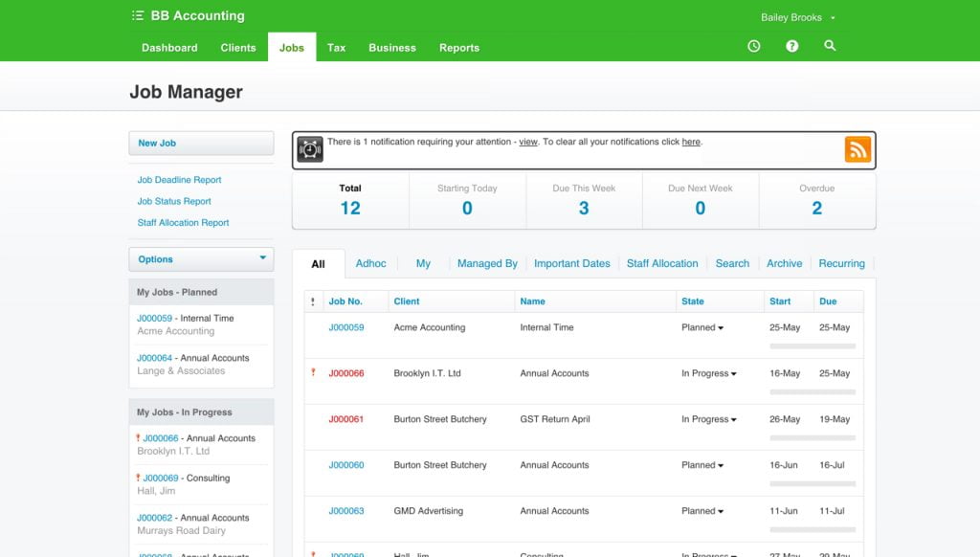Click the orange RSS feed icon
The width and height of the screenshot is (980, 557).
pos(857,149)
